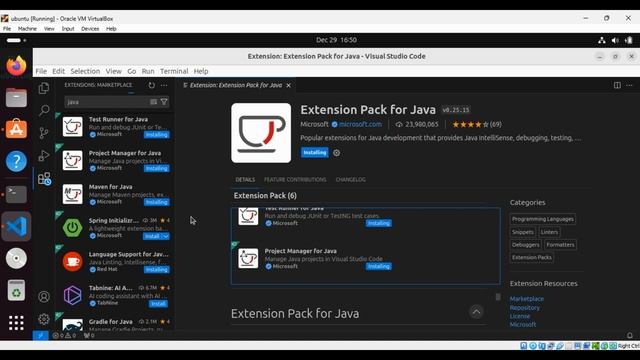
Task: Select the Extensions view icon
Action: (44, 178)
